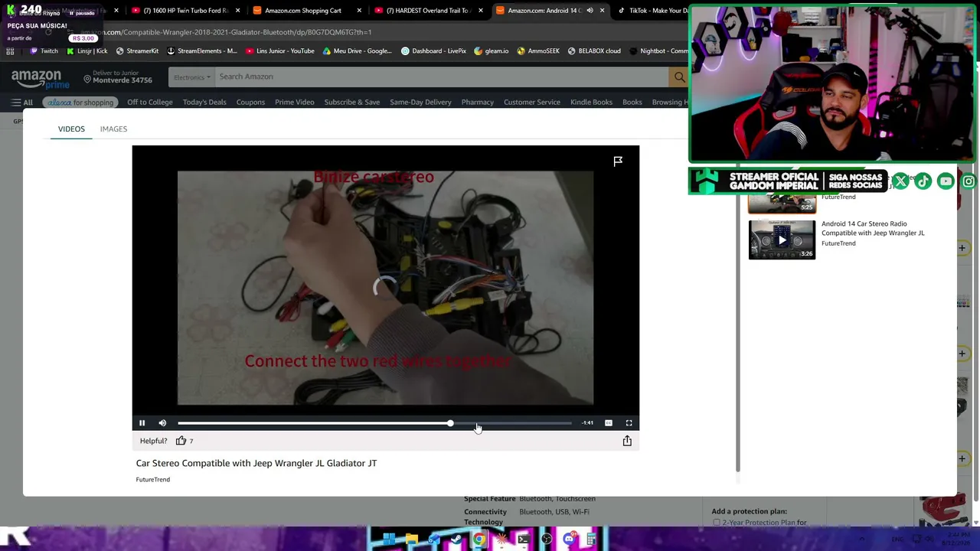Open Today's Deals page

click(x=204, y=103)
